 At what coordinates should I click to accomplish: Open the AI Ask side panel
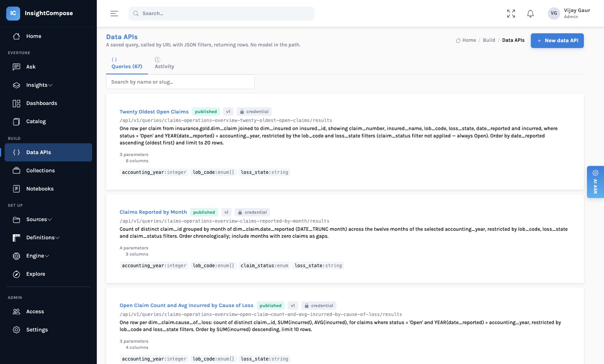[x=595, y=182]
